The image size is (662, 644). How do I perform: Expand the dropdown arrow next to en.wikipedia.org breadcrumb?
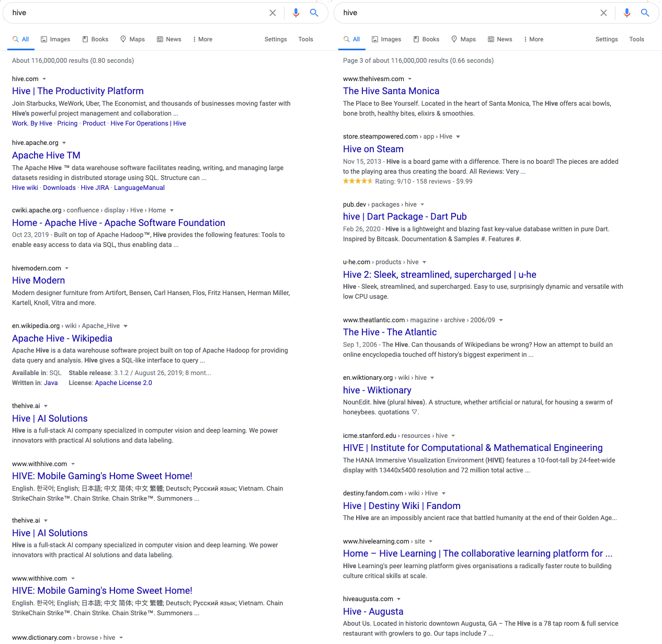click(125, 326)
